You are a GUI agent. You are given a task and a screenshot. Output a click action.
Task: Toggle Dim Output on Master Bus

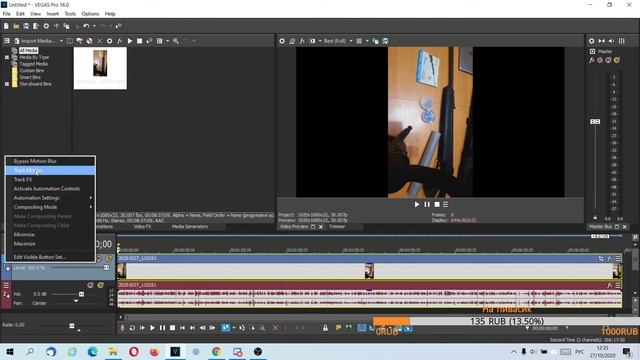[x=611, y=41]
